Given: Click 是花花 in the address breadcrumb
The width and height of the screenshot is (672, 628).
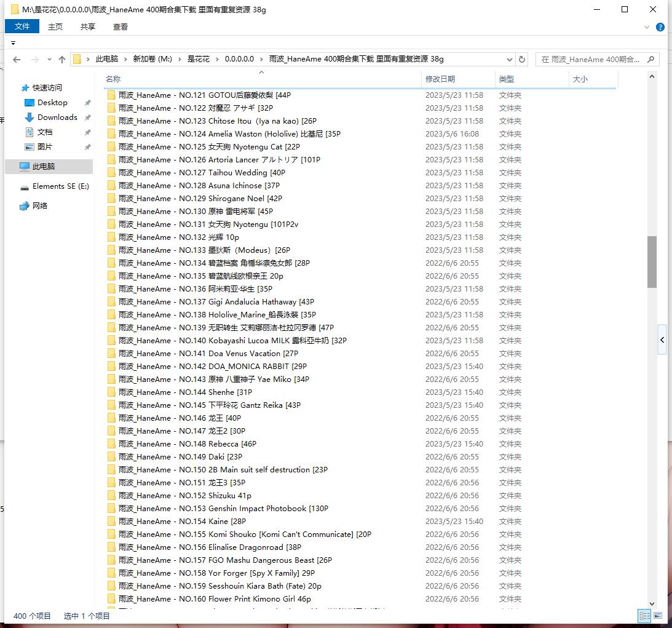Looking at the screenshot, I should [x=199, y=59].
